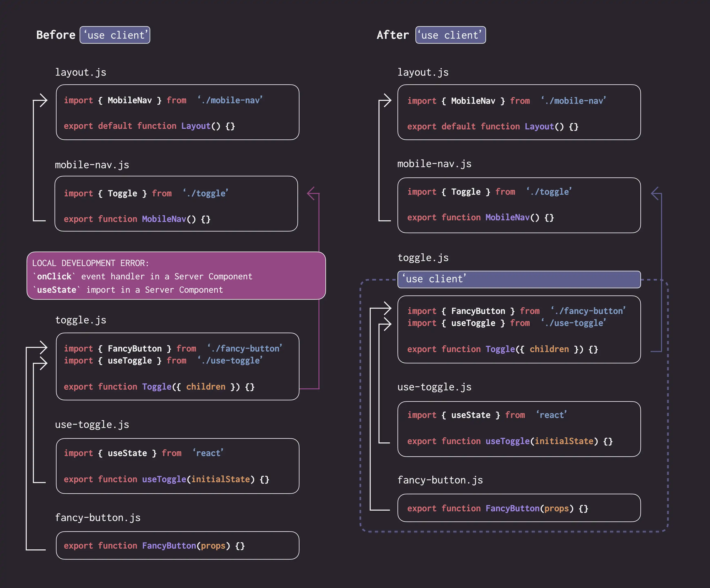Select 'export default function Layout' line under After
The image size is (710, 588).
point(493,126)
